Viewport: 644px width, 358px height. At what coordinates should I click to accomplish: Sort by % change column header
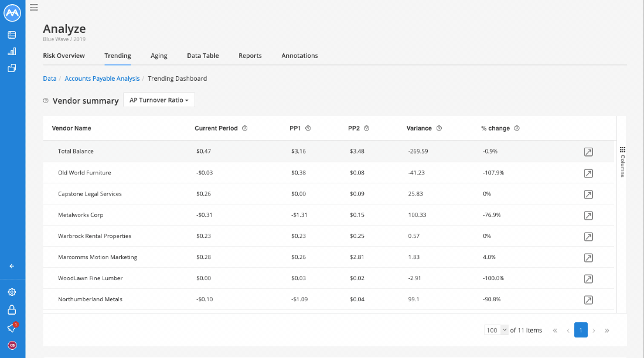point(495,128)
